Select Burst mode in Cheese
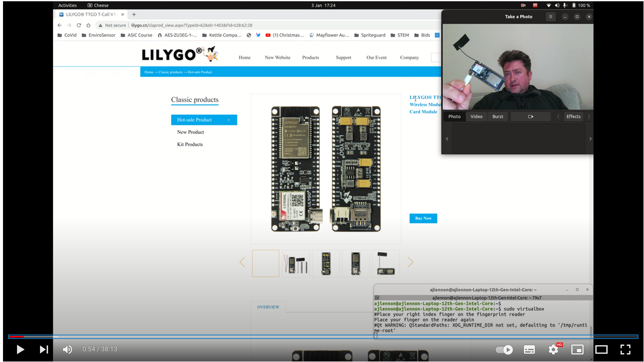Viewport: 644px width, 362px height. [498, 116]
